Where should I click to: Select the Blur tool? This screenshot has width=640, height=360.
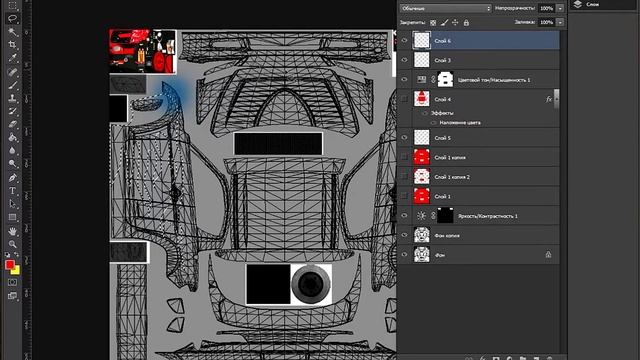coord(12,151)
